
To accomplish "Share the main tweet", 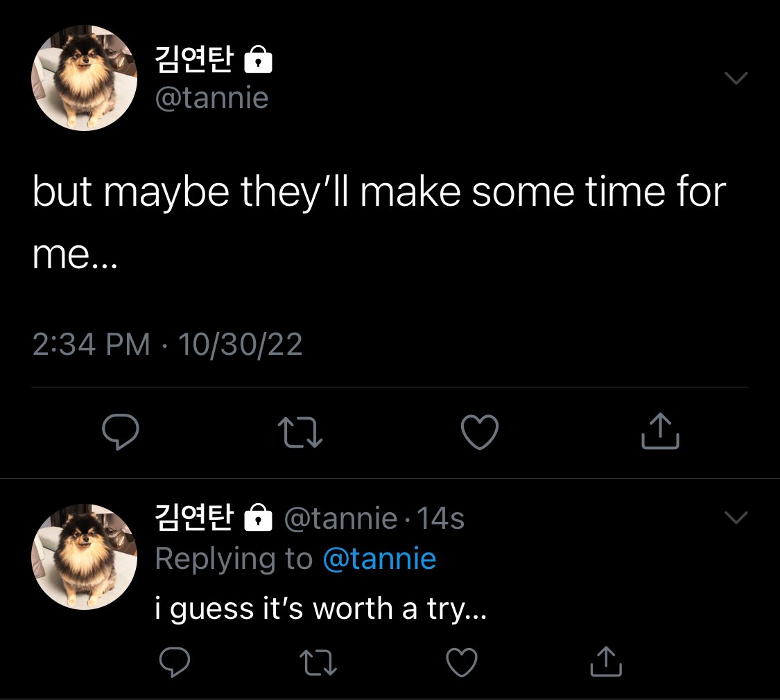I will coord(660,430).
